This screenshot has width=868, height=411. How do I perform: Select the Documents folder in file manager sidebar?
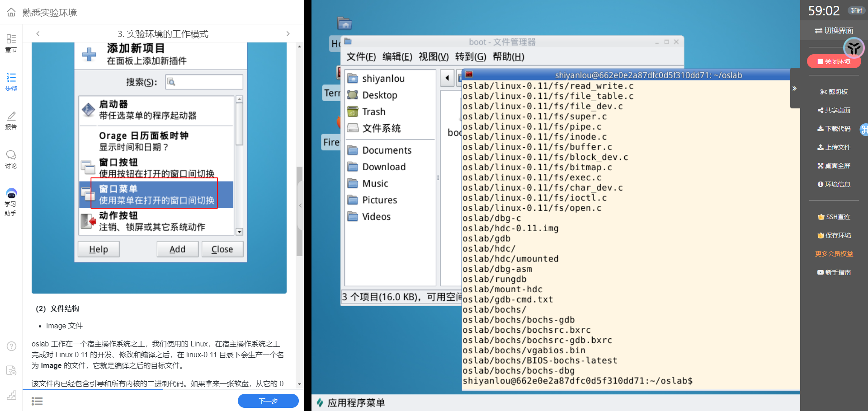pos(387,150)
